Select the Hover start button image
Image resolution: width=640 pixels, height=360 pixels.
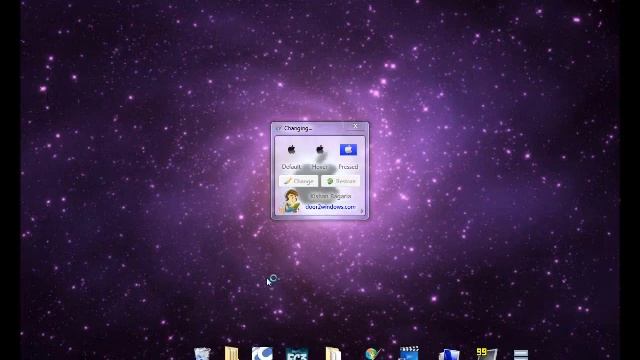pyautogui.click(x=320, y=150)
